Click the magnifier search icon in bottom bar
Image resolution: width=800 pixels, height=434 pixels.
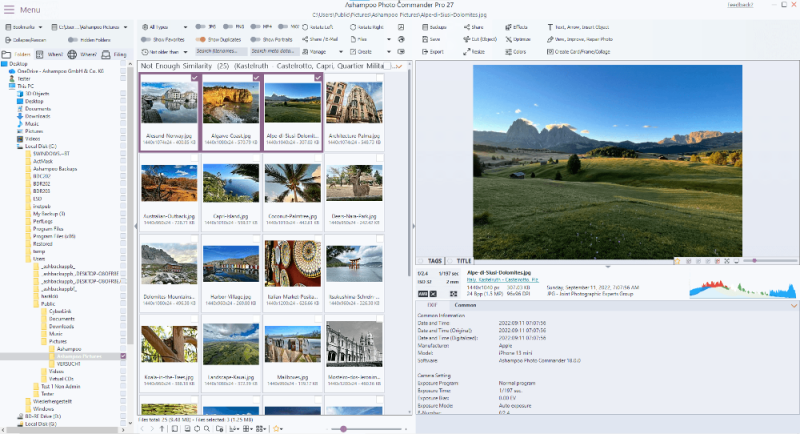(x=207, y=429)
